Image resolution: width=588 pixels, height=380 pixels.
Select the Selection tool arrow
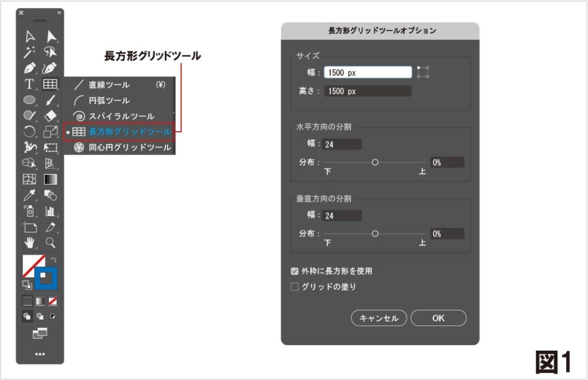(x=30, y=37)
